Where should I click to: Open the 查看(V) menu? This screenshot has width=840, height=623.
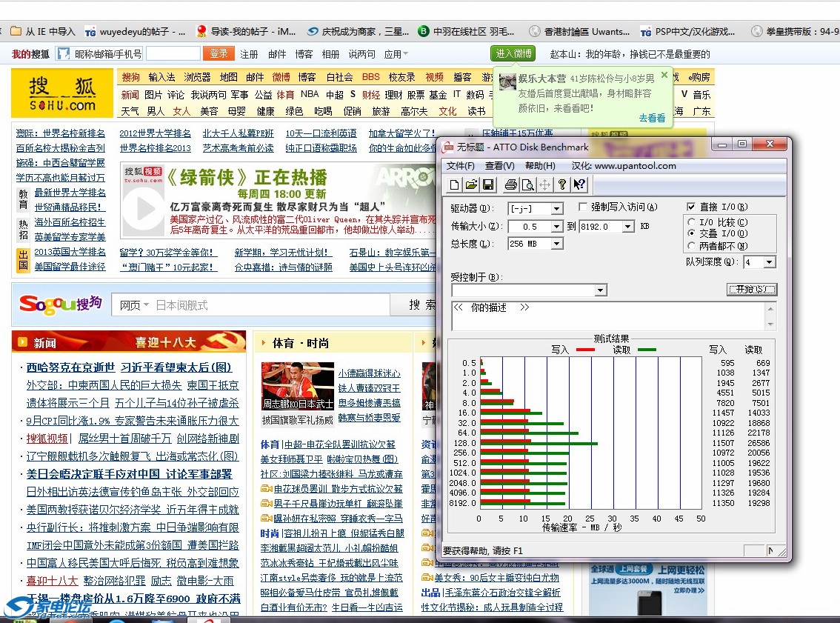click(499, 166)
